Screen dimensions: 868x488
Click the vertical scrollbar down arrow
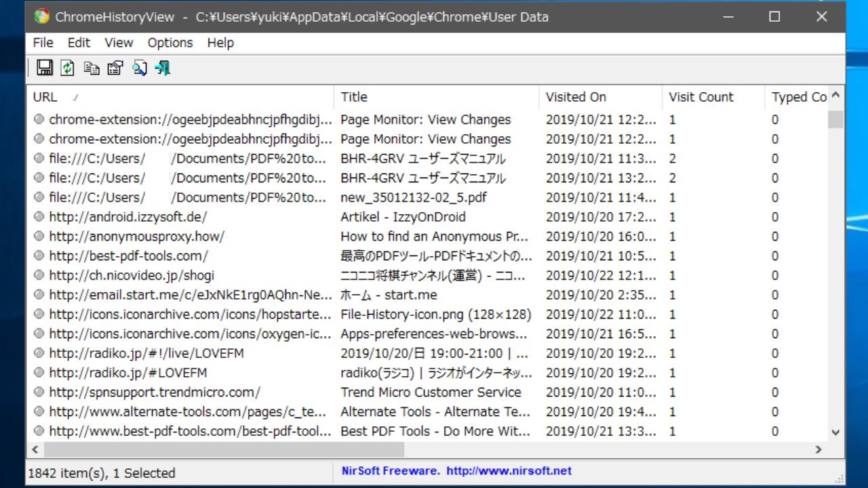pyautogui.click(x=835, y=432)
